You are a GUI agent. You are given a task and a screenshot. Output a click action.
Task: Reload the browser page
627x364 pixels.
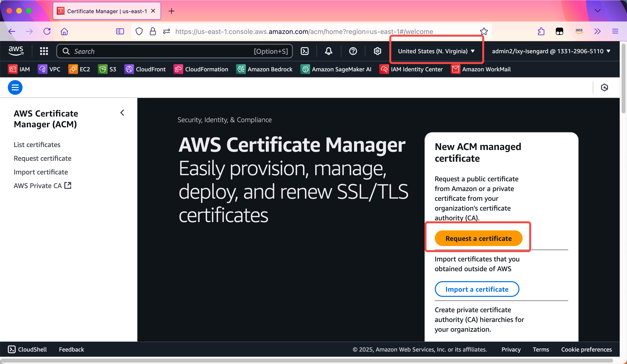(47, 31)
